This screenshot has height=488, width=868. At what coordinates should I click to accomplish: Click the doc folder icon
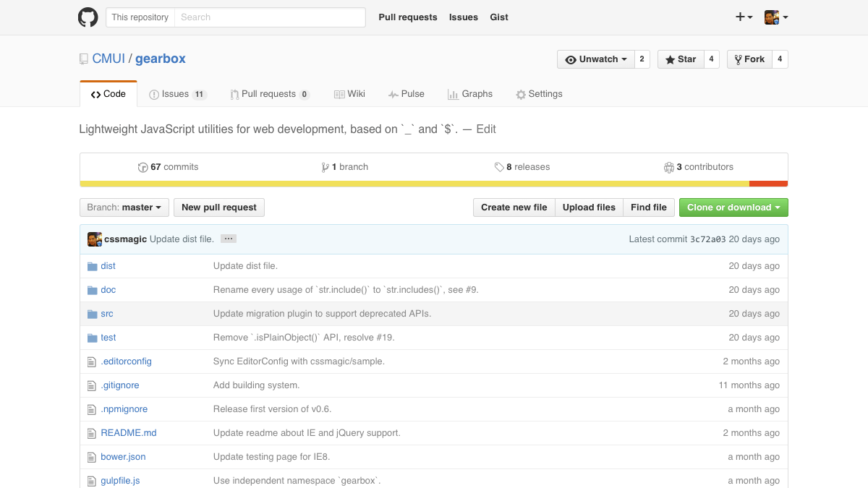(92, 290)
